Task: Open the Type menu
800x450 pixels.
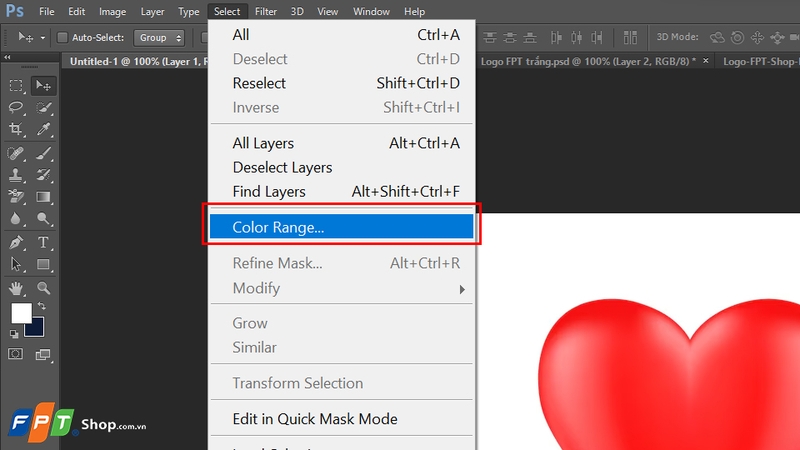Action: tap(189, 11)
